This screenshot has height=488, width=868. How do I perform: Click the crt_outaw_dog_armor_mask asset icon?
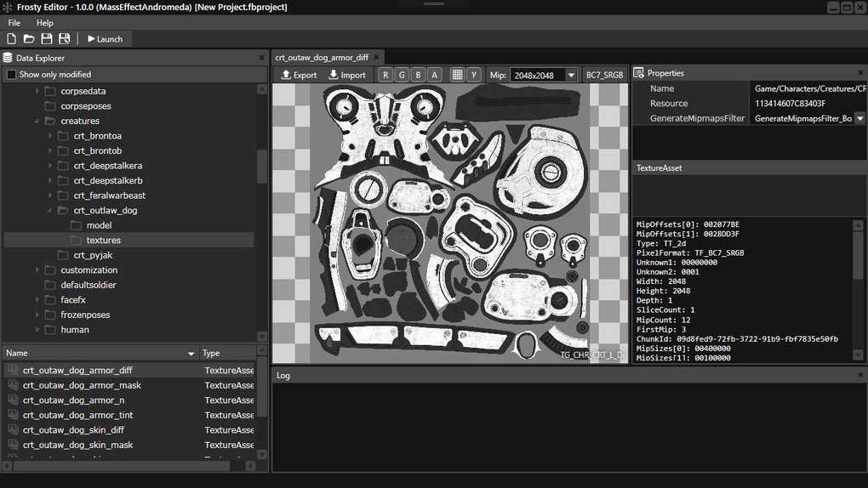pyautogui.click(x=13, y=385)
